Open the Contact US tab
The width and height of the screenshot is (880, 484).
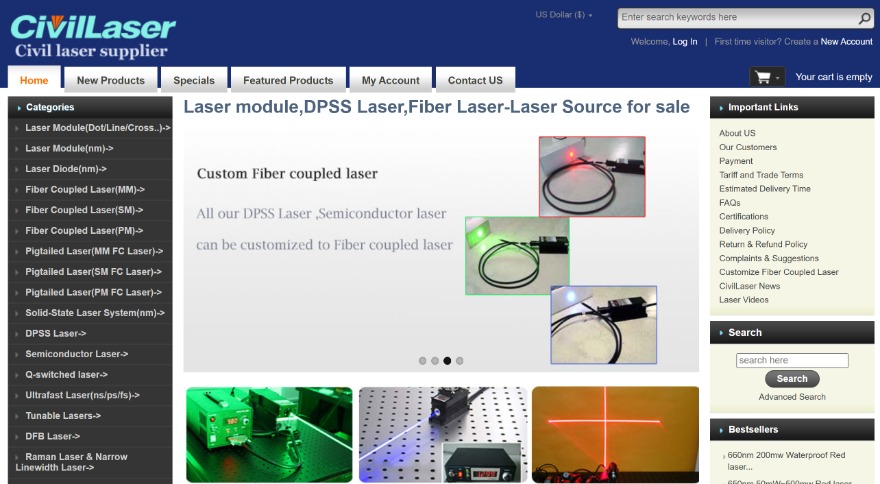[475, 80]
